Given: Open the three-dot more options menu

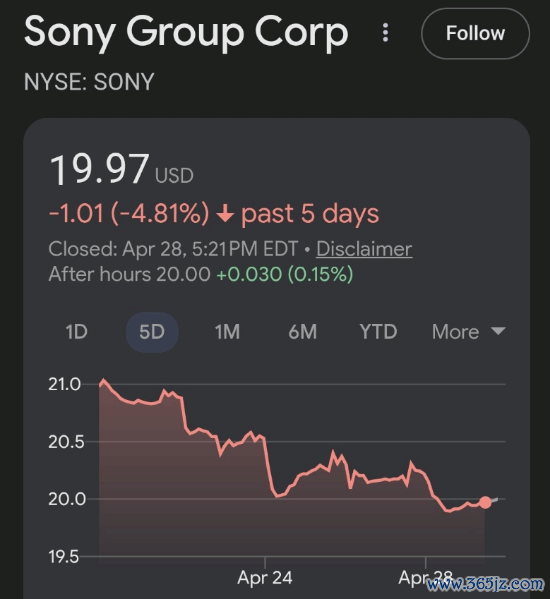Looking at the screenshot, I should [385, 32].
